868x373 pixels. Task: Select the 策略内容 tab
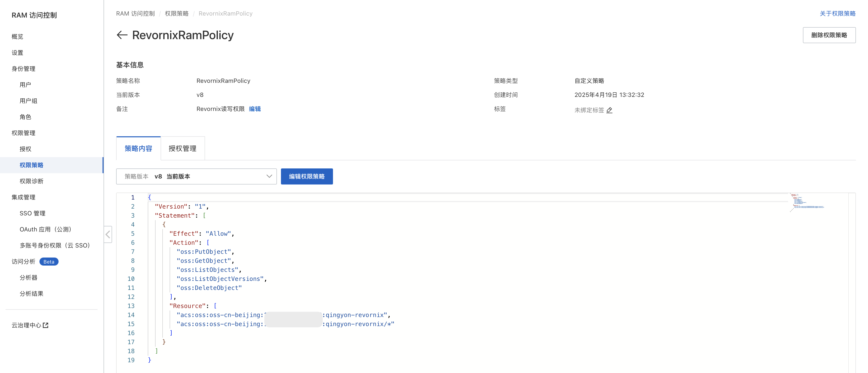click(138, 148)
